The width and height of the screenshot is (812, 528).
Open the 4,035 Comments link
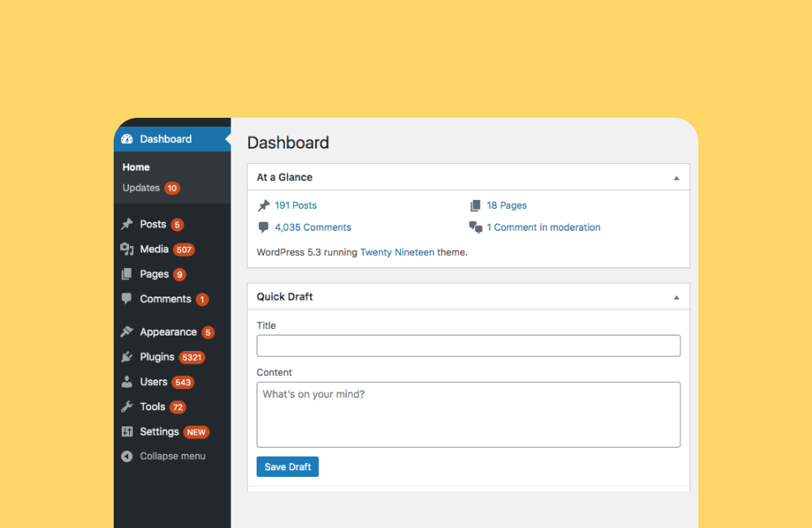pos(313,227)
